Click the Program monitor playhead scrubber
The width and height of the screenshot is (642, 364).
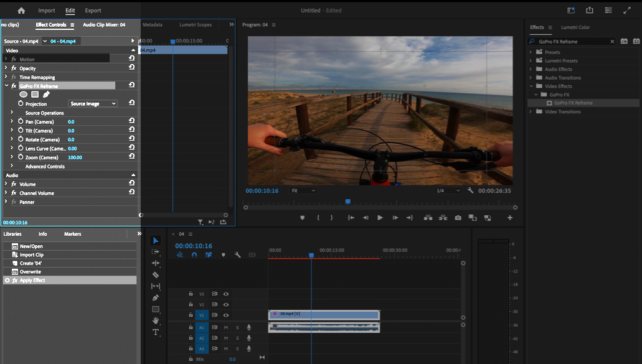click(x=347, y=202)
